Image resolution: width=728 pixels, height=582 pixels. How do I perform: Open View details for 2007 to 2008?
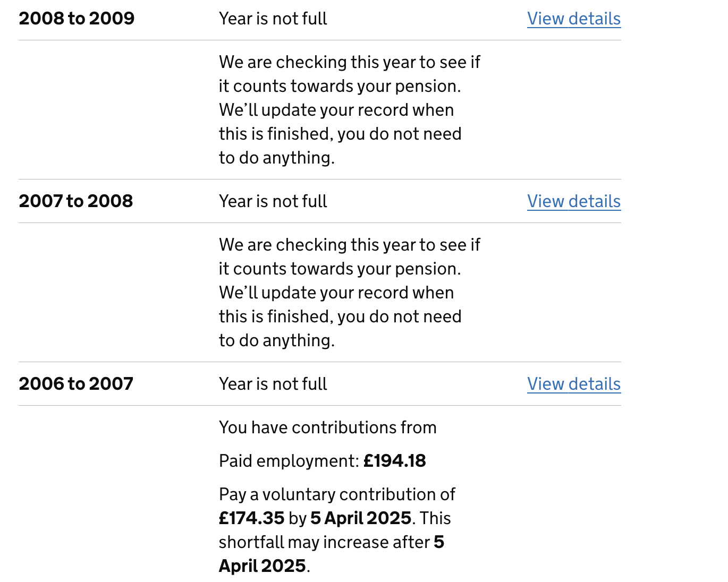click(574, 201)
